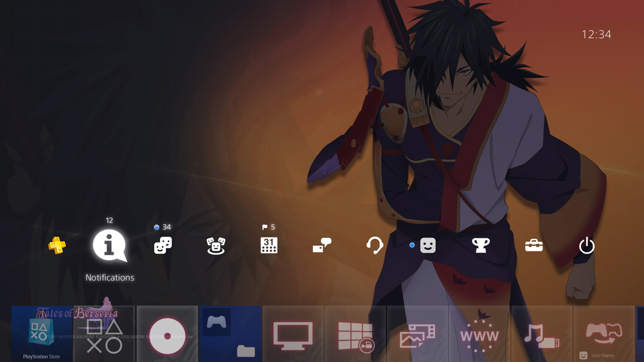Click the "5" events count
644x362 pixels.
click(x=273, y=227)
